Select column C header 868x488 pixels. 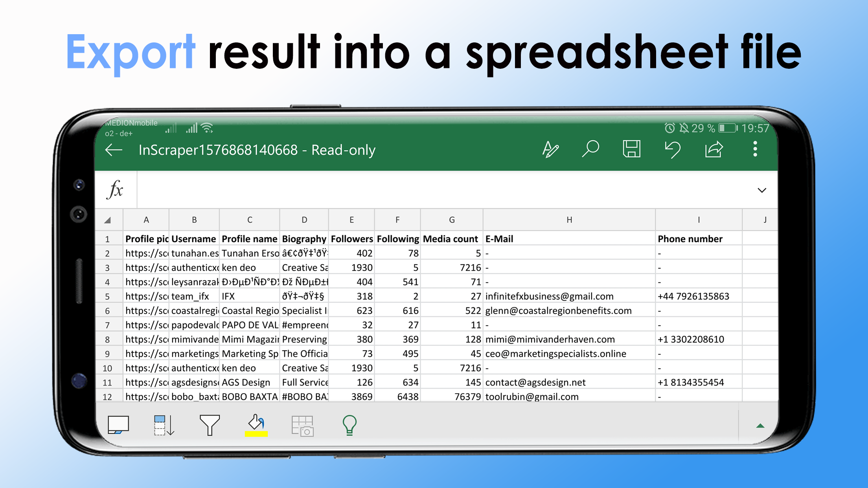pyautogui.click(x=250, y=220)
